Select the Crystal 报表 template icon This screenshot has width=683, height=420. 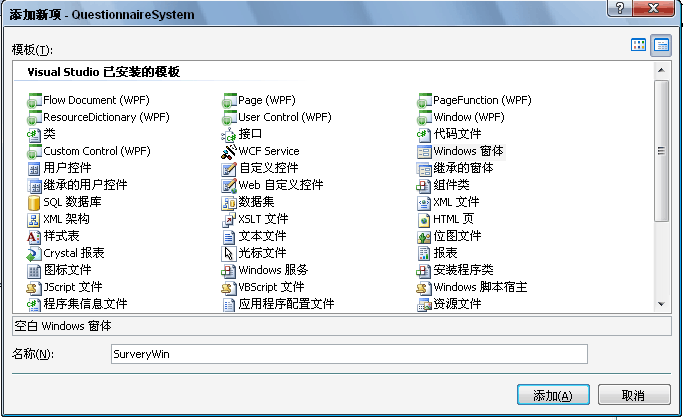34,254
